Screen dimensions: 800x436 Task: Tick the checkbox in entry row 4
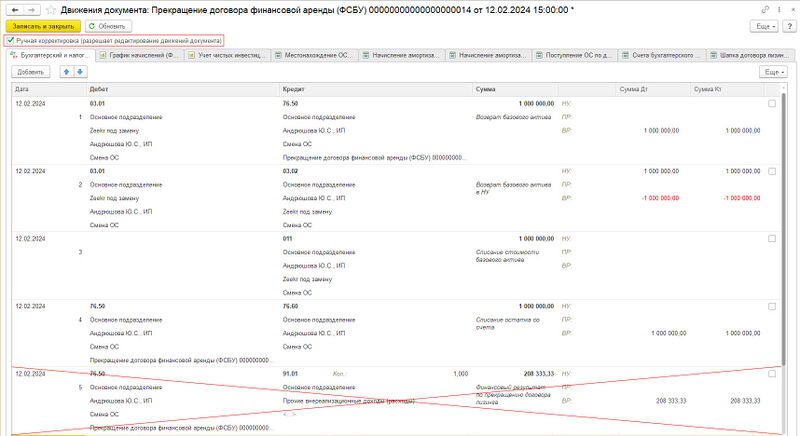772,306
